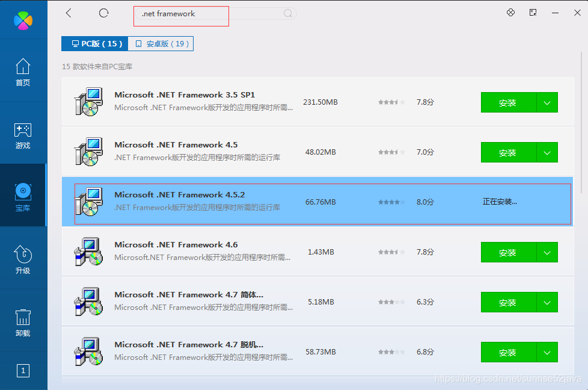Open the Microsoft .NET Framework 4.5.2 title

tap(180, 194)
